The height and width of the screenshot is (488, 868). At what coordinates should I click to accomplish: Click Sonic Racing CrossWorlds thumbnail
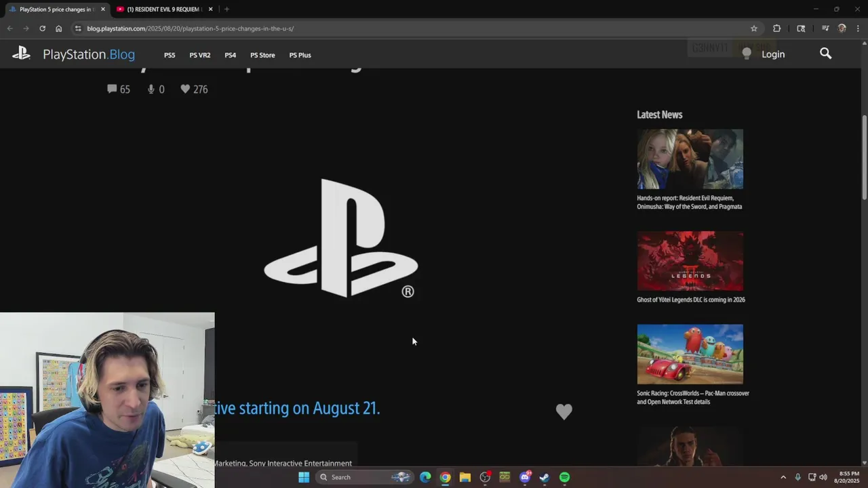tap(690, 354)
